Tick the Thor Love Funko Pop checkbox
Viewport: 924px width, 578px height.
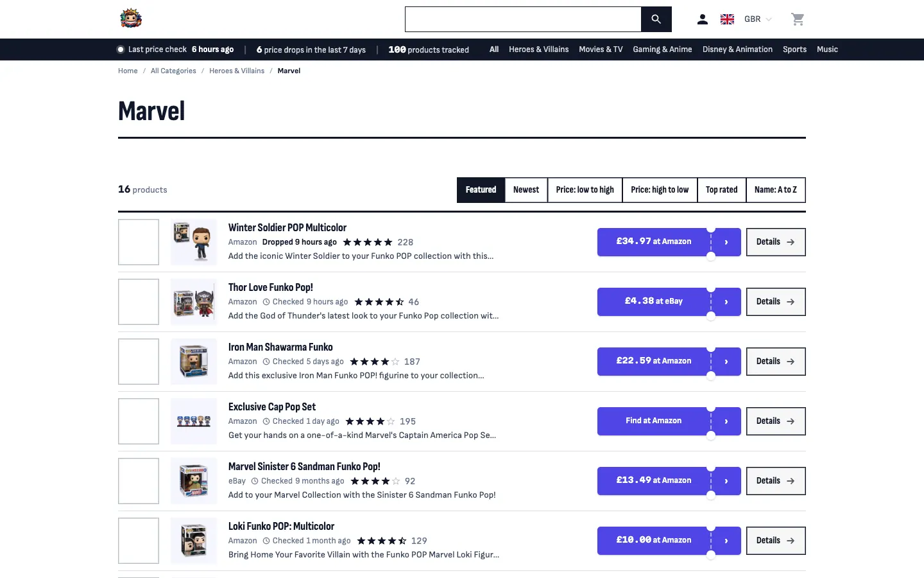tap(139, 302)
